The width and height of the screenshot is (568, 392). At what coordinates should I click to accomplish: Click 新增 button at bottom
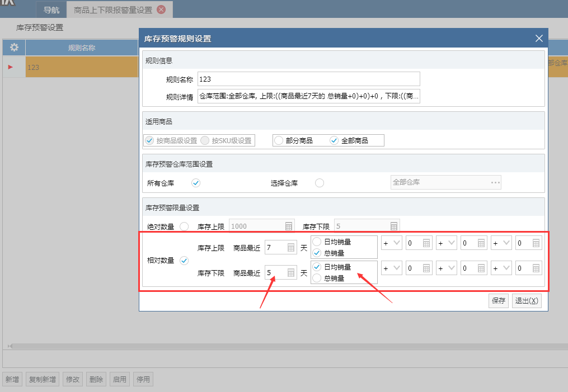(12, 379)
